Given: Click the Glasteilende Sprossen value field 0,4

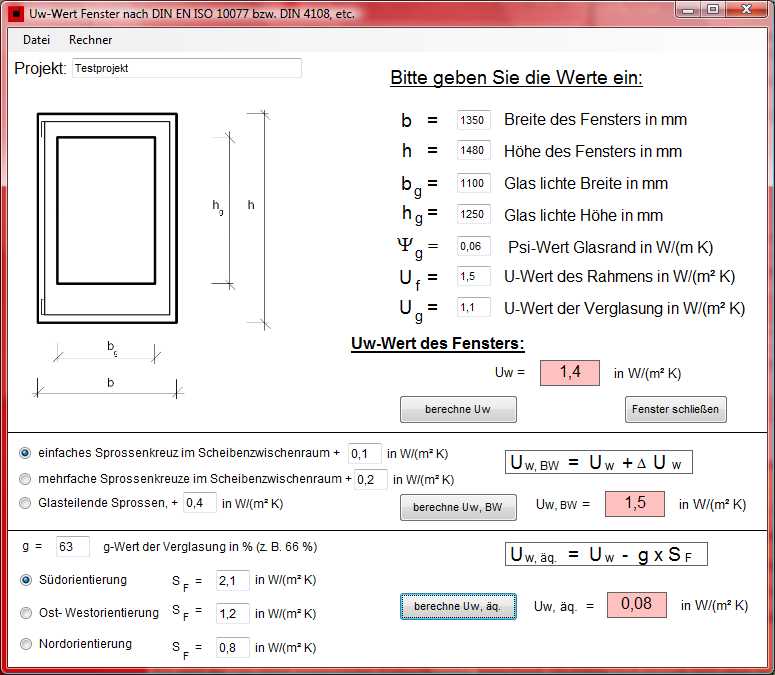Looking at the screenshot, I should pos(200,503).
